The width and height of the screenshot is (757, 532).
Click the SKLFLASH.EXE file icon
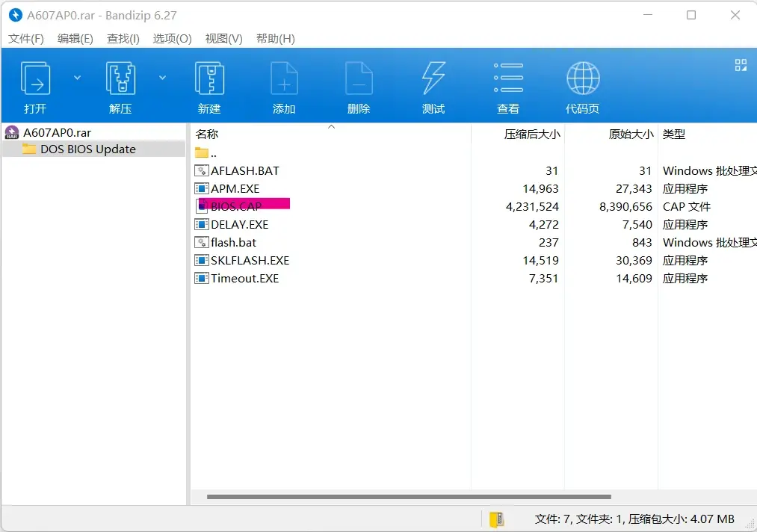(201, 260)
